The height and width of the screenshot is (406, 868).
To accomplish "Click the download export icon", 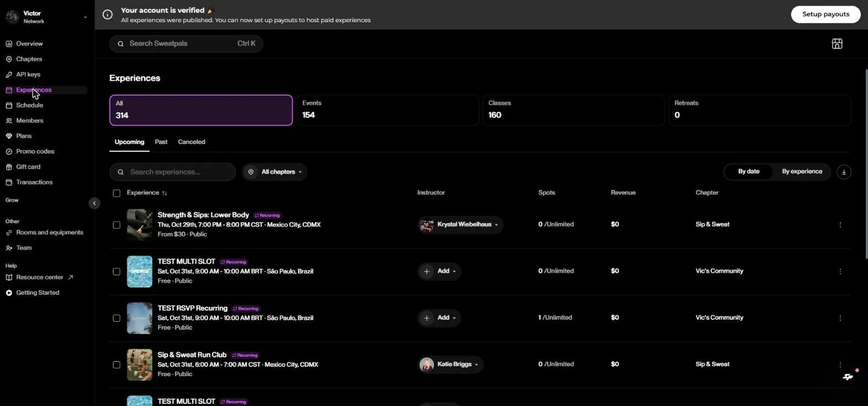I will click(844, 172).
